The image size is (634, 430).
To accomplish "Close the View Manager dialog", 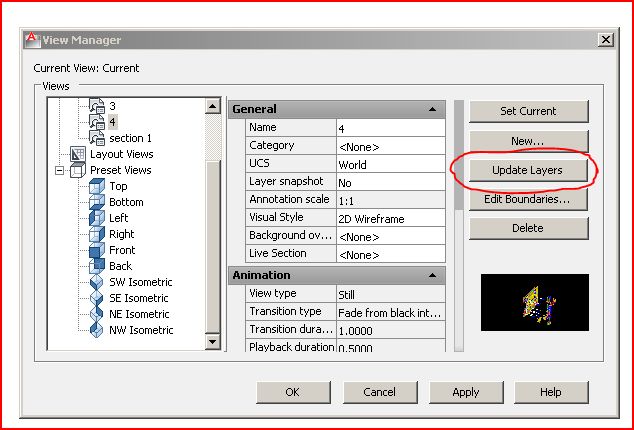I will coord(605,40).
